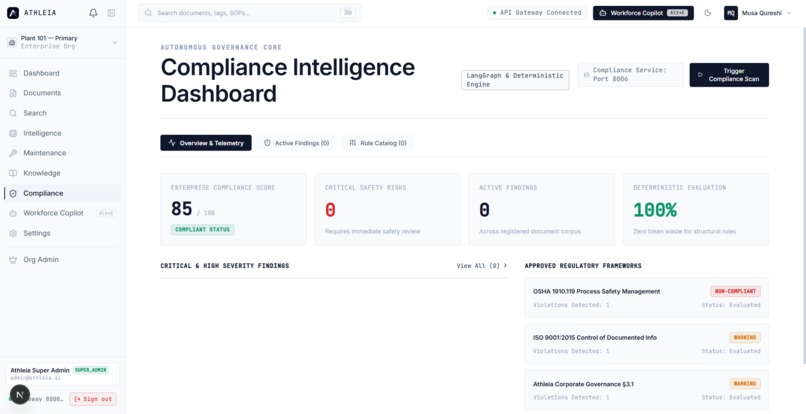
Task: Expand the Plant 101 organization selector
Action: tap(63, 42)
